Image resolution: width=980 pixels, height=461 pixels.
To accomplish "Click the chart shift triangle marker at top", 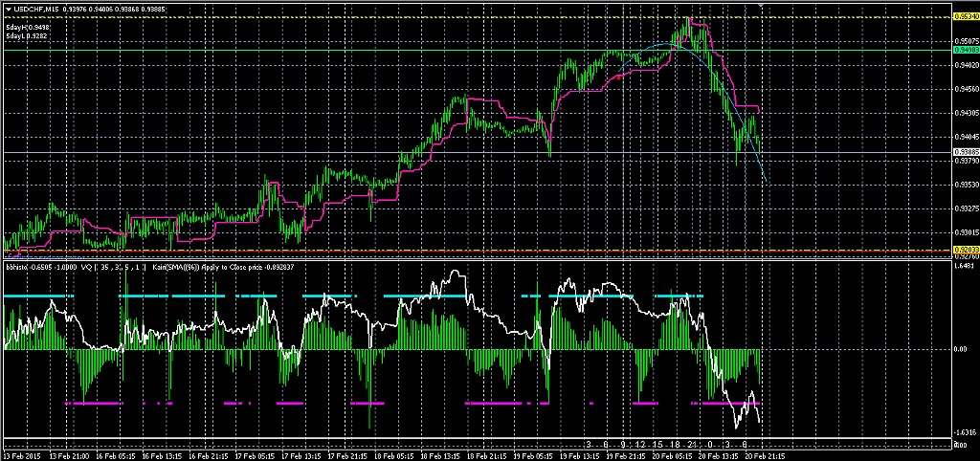I will click(x=761, y=6).
